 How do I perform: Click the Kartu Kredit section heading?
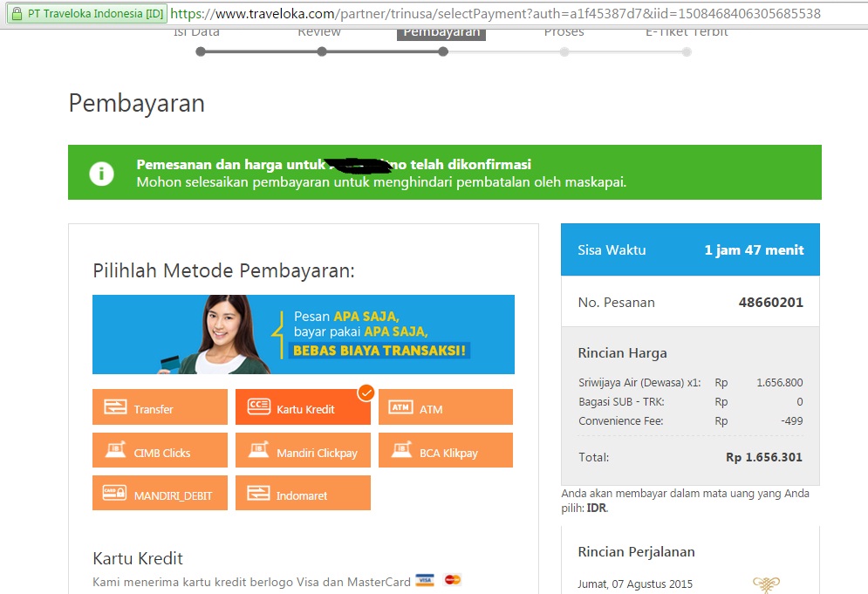pyautogui.click(x=138, y=558)
